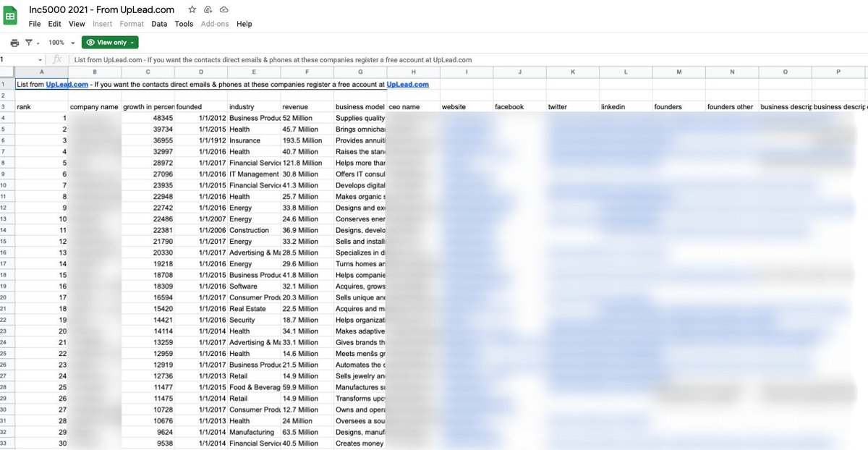
Task: Click the 'Construction' industry cell
Action: pyautogui.click(x=255, y=230)
